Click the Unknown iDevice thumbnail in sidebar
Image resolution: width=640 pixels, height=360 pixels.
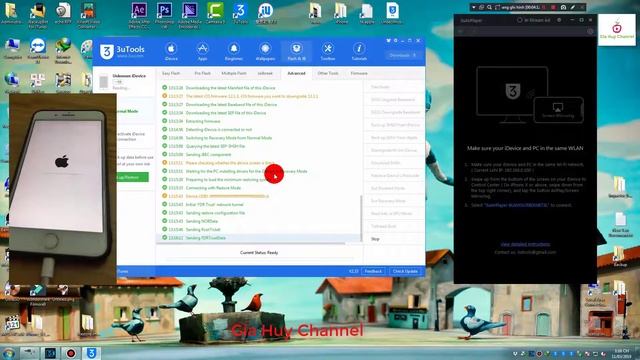[x=104, y=81]
